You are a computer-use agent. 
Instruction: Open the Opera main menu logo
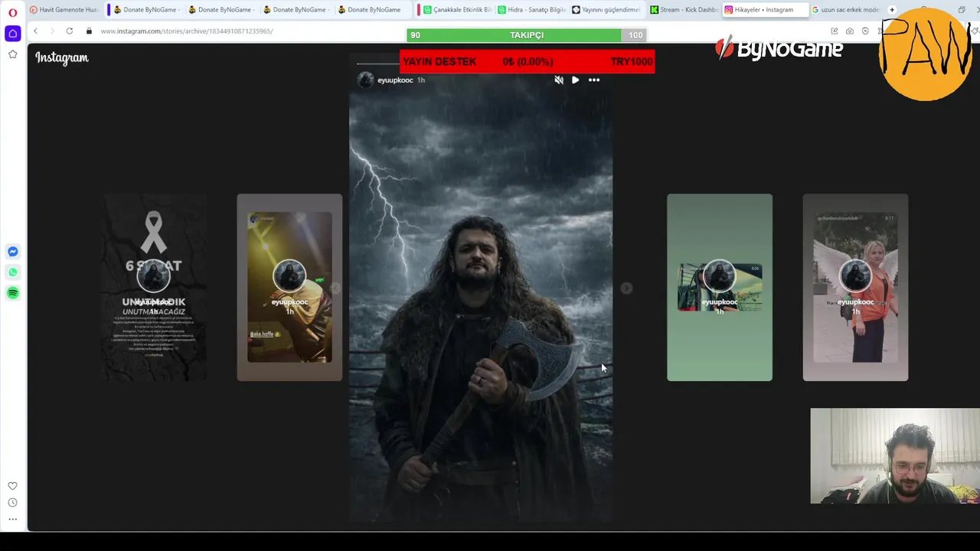12,12
